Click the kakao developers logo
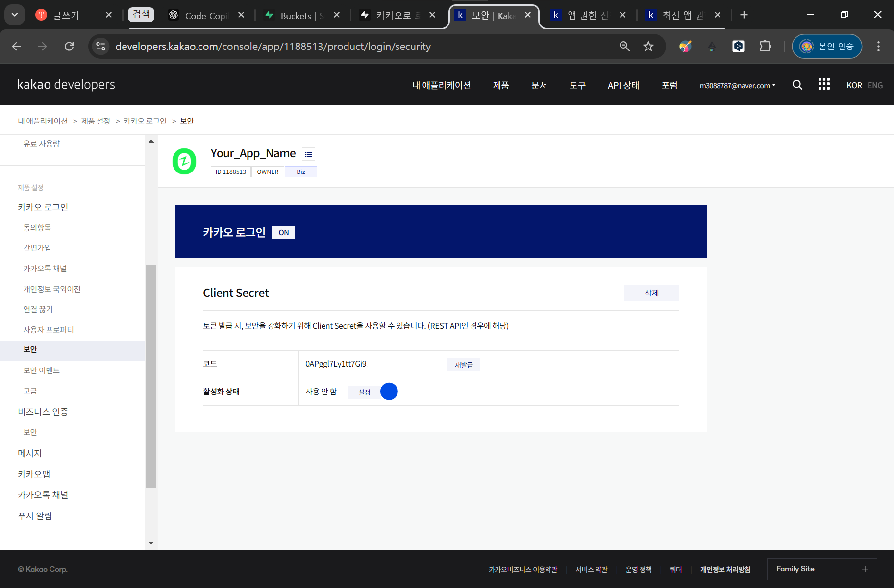 (66, 84)
